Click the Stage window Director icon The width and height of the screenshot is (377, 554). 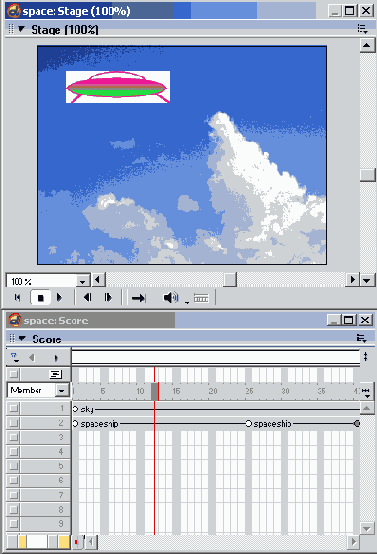click(x=14, y=11)
